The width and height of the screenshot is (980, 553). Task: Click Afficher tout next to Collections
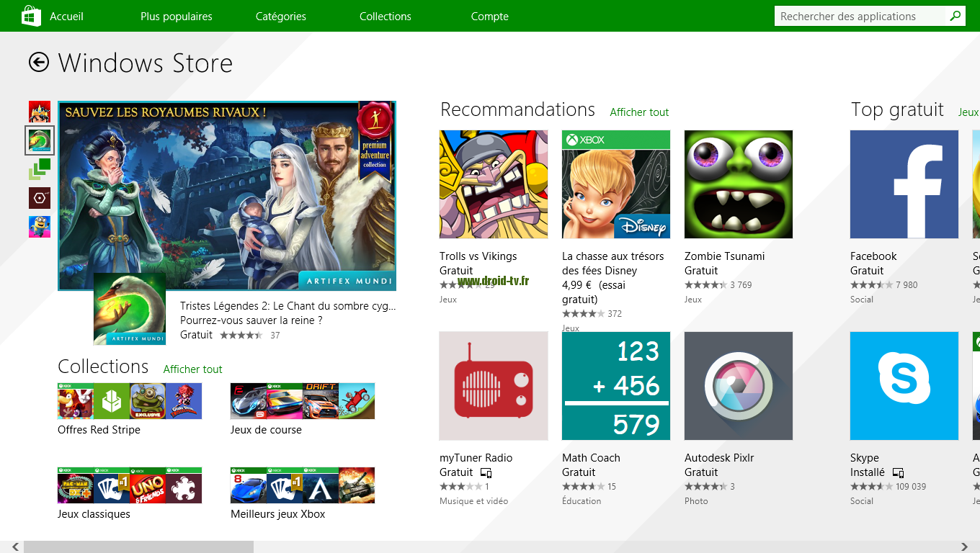(192, 369)
